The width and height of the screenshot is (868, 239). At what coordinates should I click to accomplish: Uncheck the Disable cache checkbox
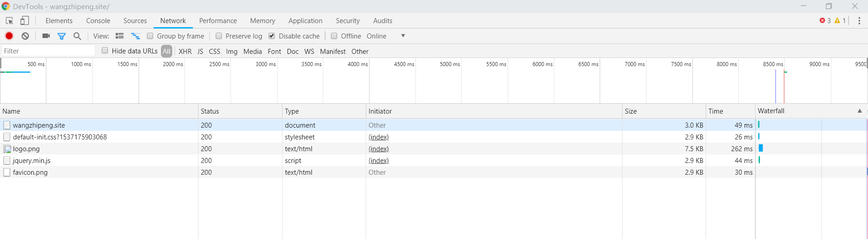point(272,36)
